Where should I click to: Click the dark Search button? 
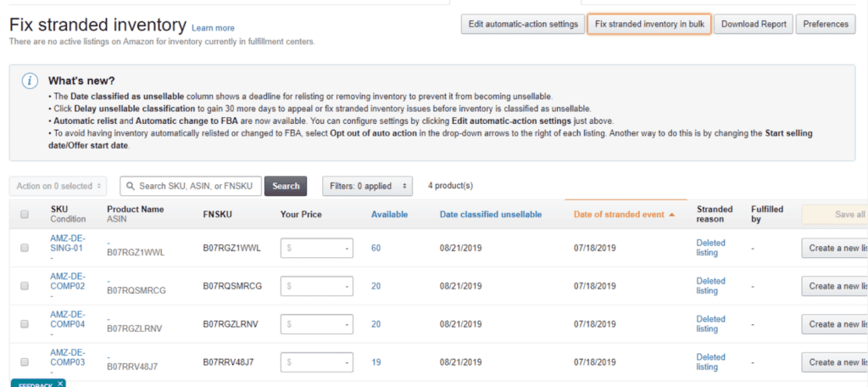point(286,186)
